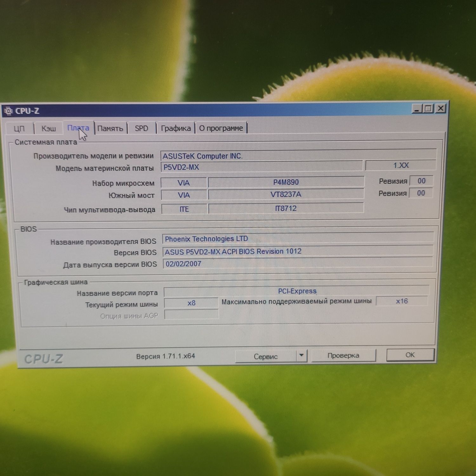Click the Ревизия label beside P4M890

click(393, 181)
